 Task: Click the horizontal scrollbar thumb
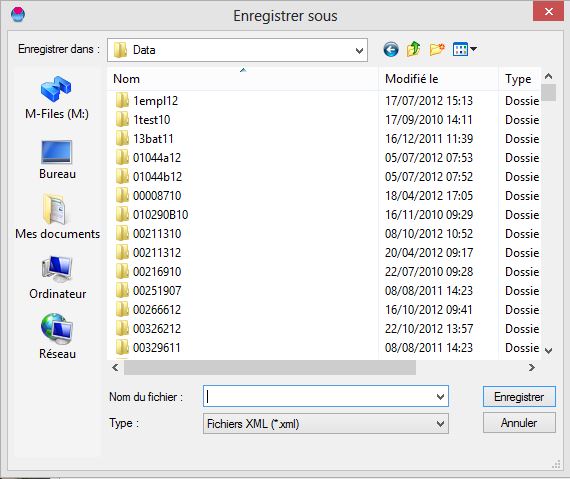tap(270, 368)
